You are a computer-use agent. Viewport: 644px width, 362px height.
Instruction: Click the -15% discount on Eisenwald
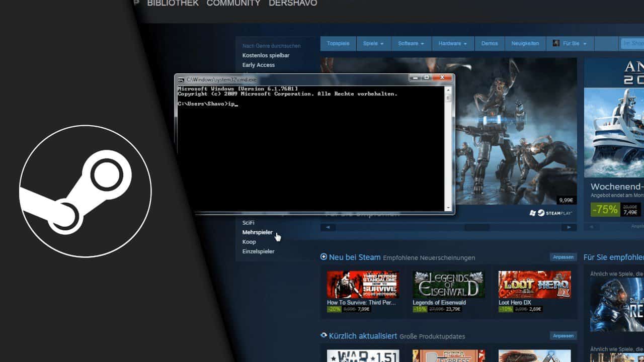coord(420,309)
